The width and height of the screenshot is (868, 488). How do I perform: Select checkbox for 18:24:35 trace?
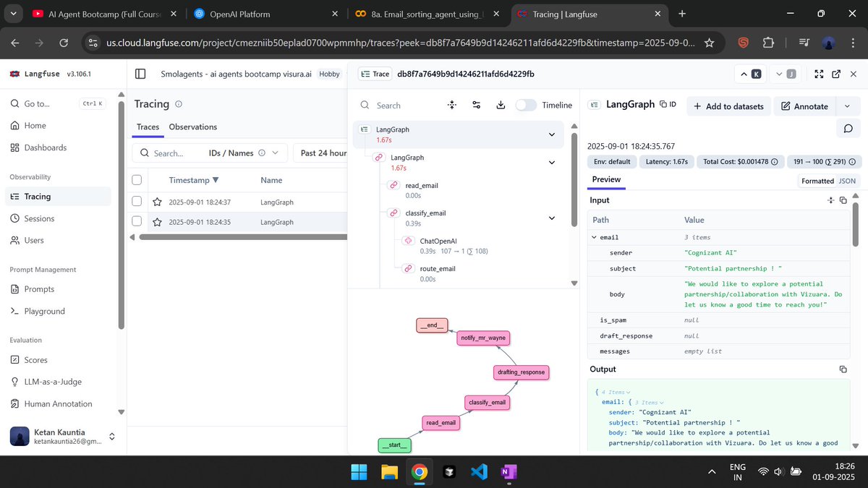pyautogui.click(x=137, y=222)
